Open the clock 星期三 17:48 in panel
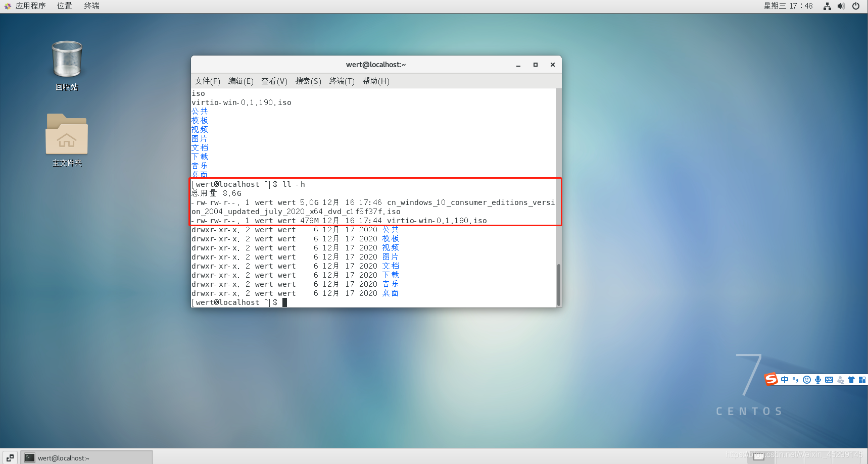 tap(788, 6)
